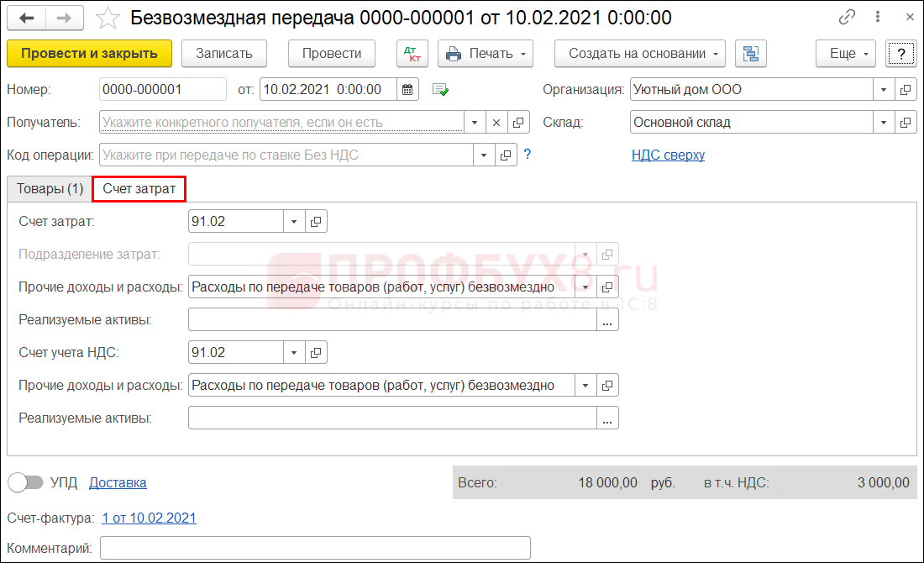Open Склад record with open-form icon

pyautogui.click(x=906, y=123)
